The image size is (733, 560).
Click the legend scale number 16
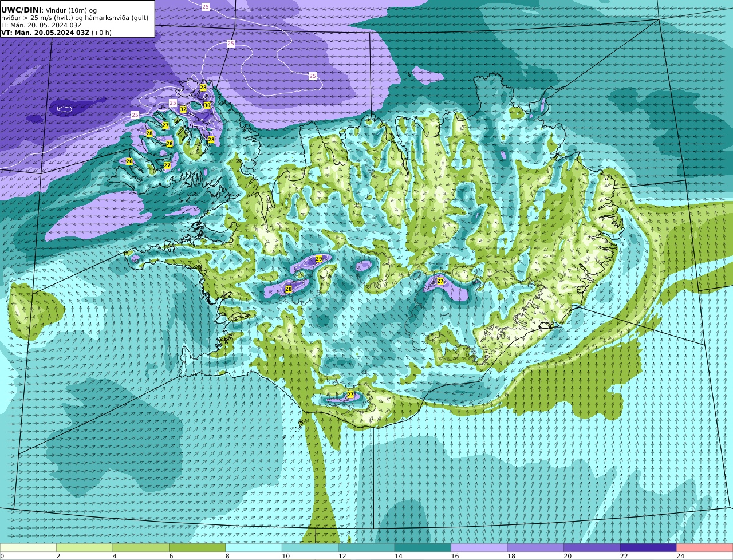coord(455,556)
